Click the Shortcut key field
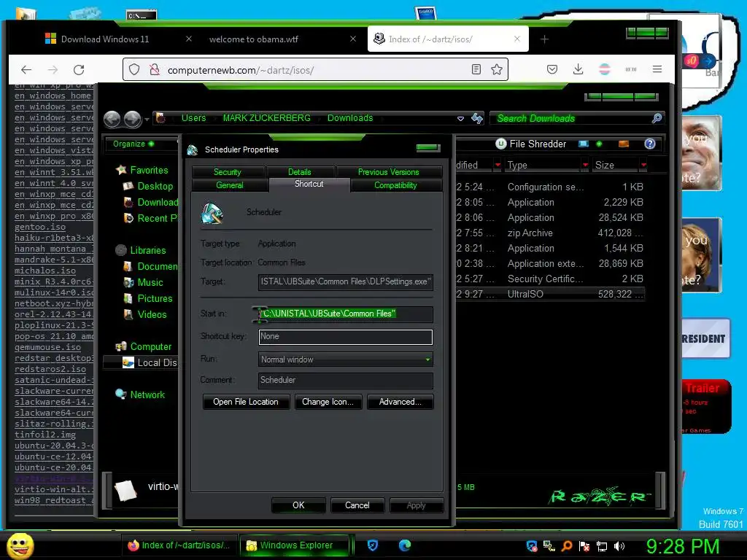 (x=345, y=337)
